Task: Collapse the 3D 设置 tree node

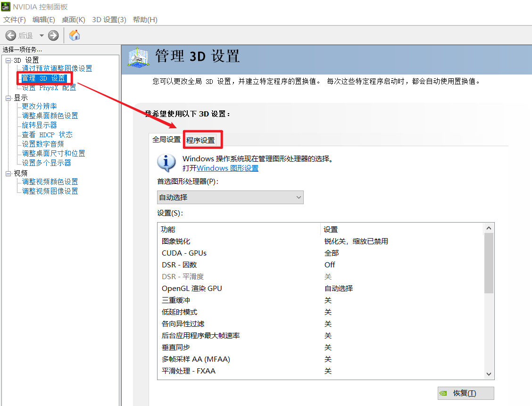Action: (8, 60)
